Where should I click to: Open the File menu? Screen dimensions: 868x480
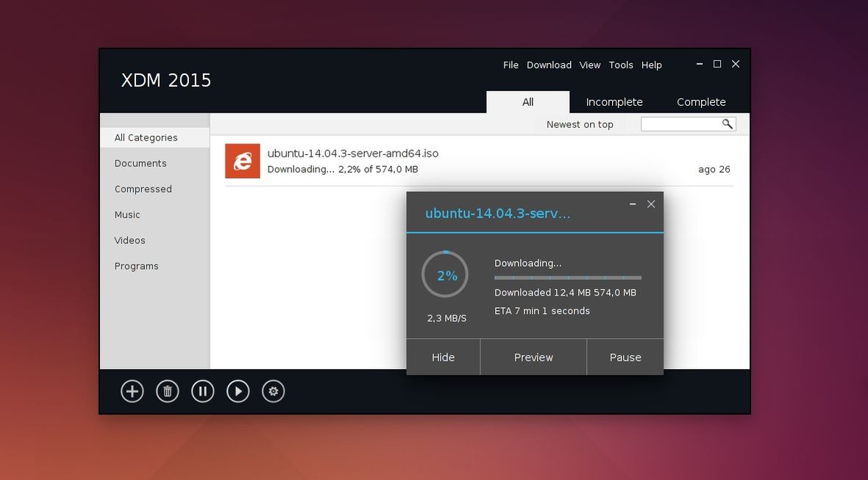coord(511,65)
